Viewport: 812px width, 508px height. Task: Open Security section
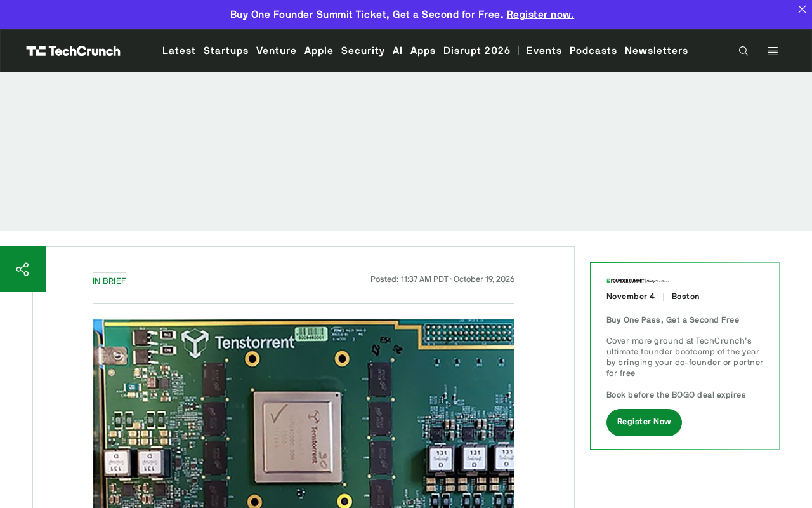pos(363,51)
